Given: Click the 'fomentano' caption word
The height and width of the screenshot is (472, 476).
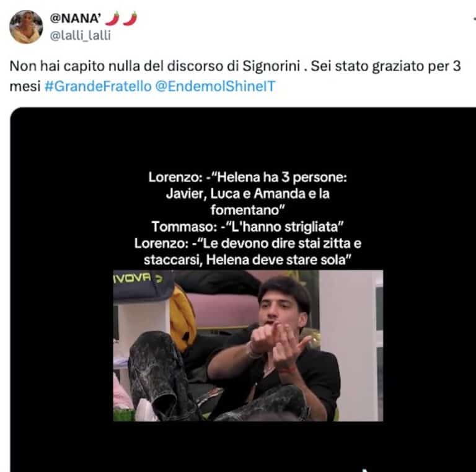Looking at the screenshot, I should [x=248, y=210].
